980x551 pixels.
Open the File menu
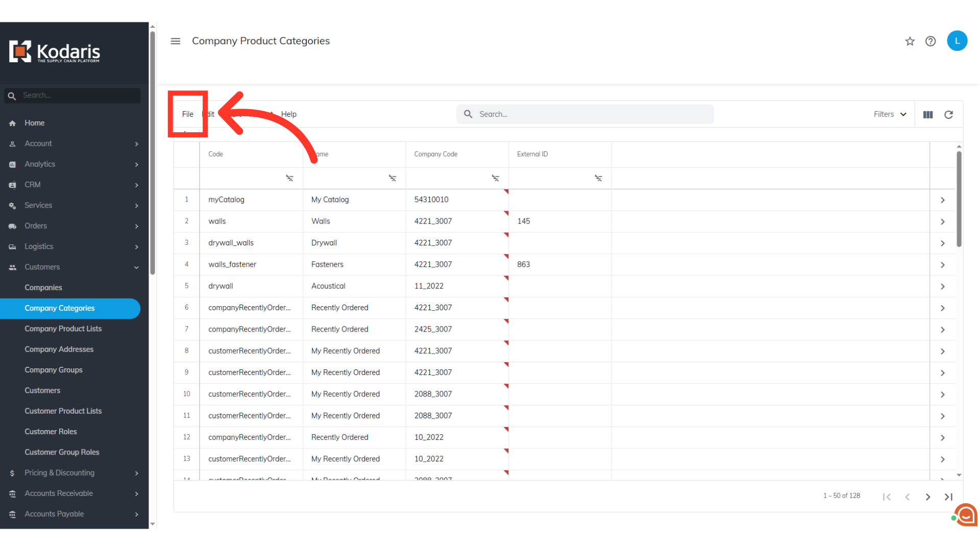coord(188,114)
